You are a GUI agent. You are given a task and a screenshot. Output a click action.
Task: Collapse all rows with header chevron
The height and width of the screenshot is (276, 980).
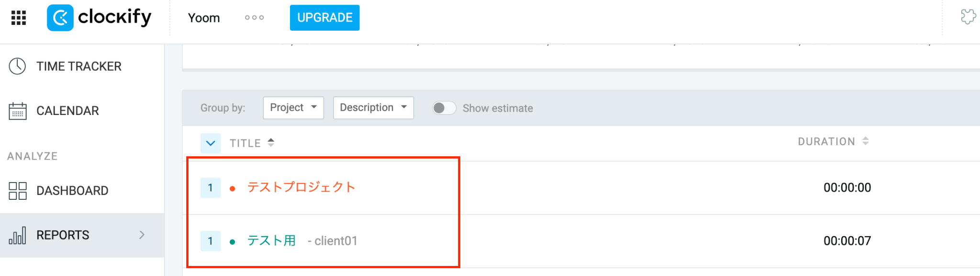[211, 143]
